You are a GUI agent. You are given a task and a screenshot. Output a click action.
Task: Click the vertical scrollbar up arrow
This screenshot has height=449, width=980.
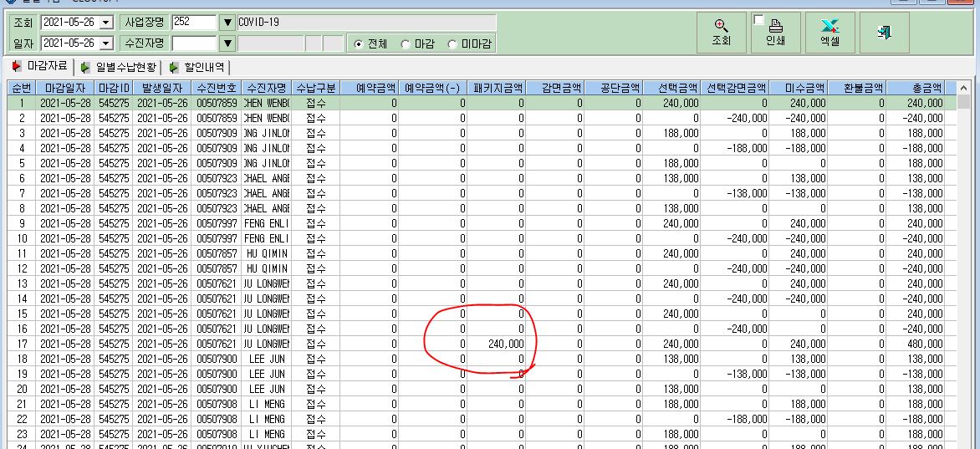pos(964,88)
